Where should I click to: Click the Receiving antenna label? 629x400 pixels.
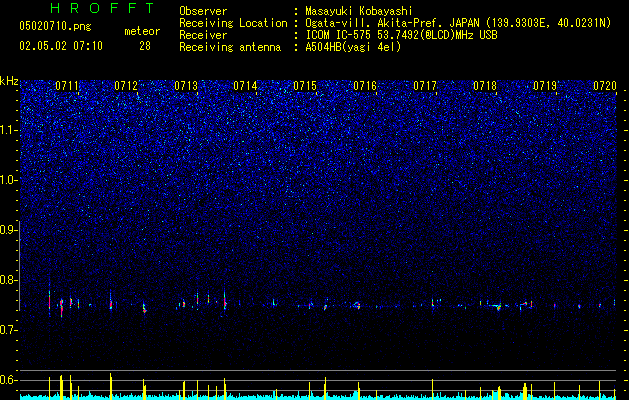click(x=230, y=47)
